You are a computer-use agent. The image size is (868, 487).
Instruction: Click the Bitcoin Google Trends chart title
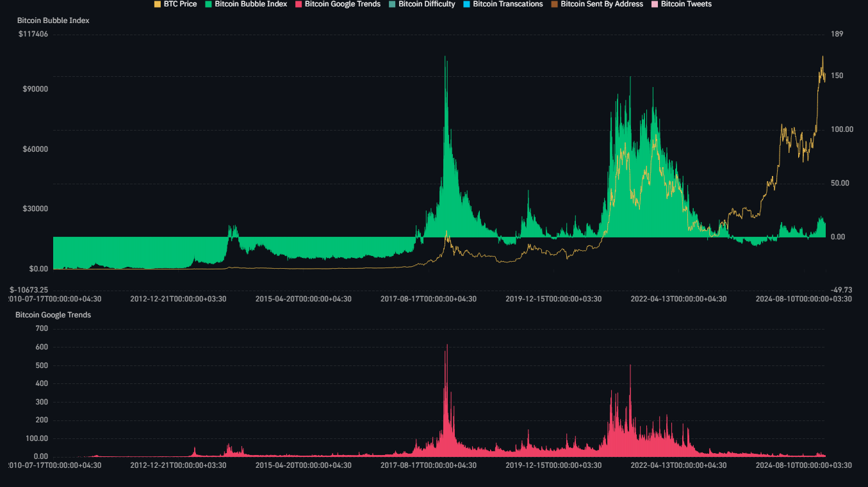(53, 315)
